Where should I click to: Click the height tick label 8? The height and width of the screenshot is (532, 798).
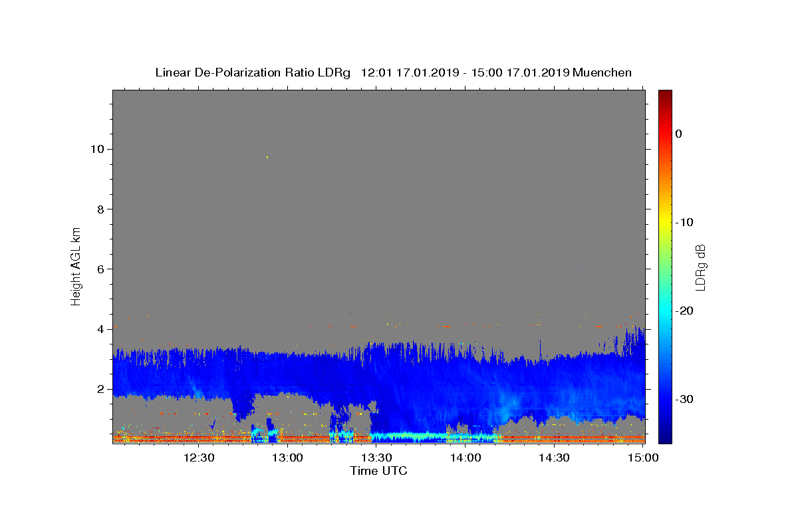101,209
